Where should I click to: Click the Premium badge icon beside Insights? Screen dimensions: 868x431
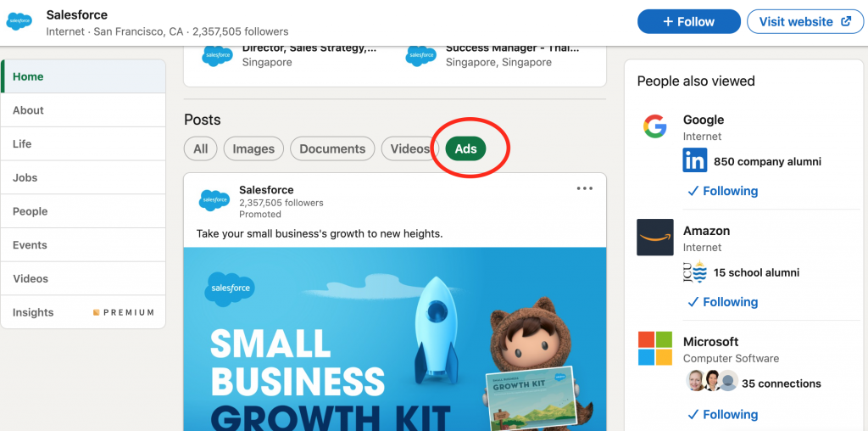click(x=97, y=312)
